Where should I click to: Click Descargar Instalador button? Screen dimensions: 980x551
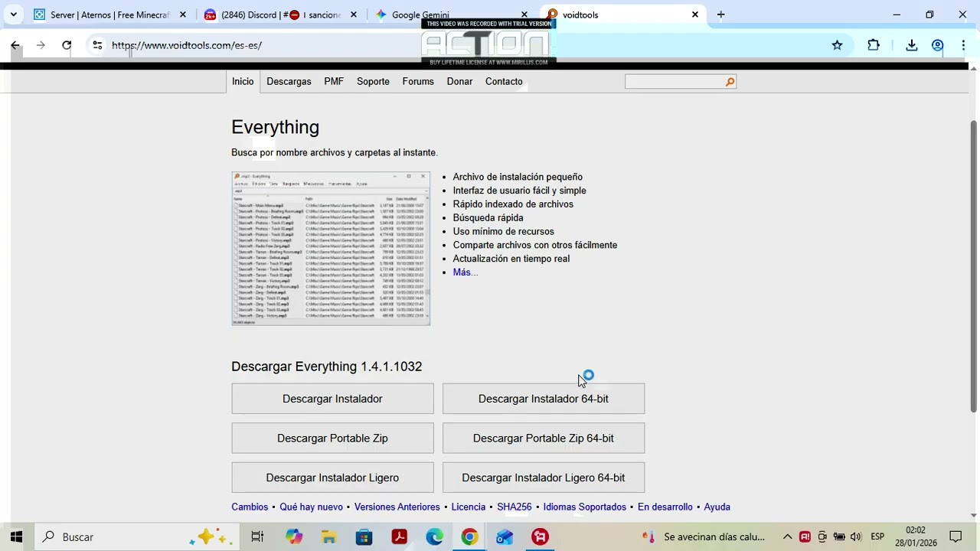pos(332,399)
